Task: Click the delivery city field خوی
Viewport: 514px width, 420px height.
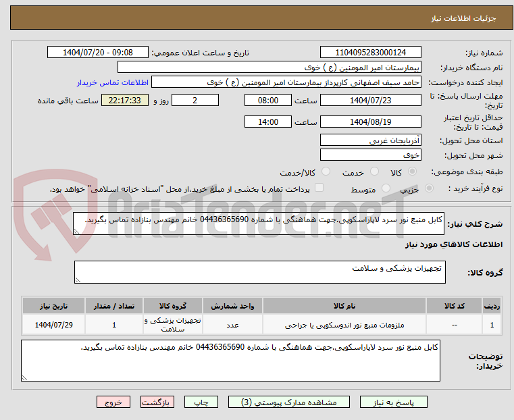Action: (370, 155)
